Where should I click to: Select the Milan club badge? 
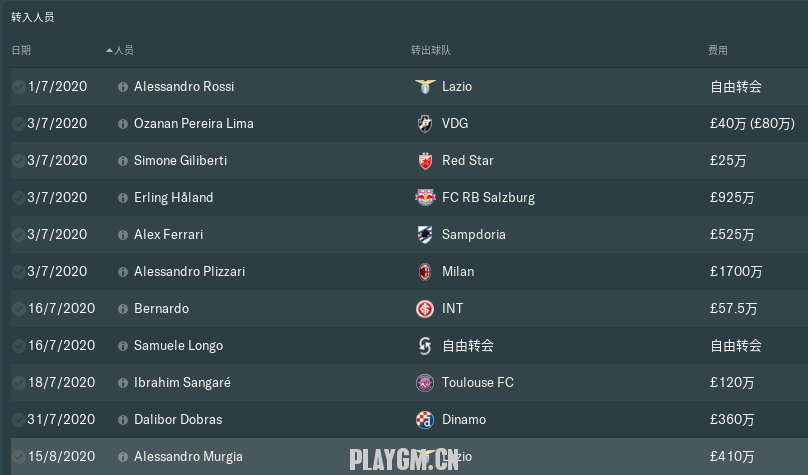425,272
